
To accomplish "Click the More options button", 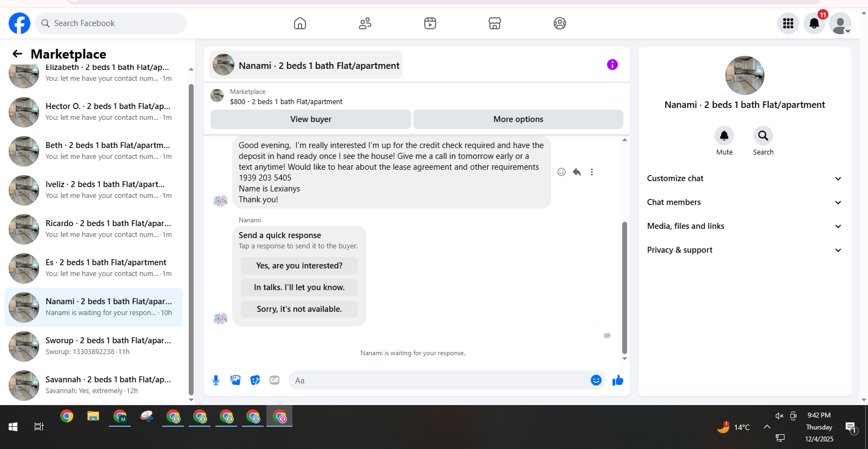I will [x=518, y=119].
